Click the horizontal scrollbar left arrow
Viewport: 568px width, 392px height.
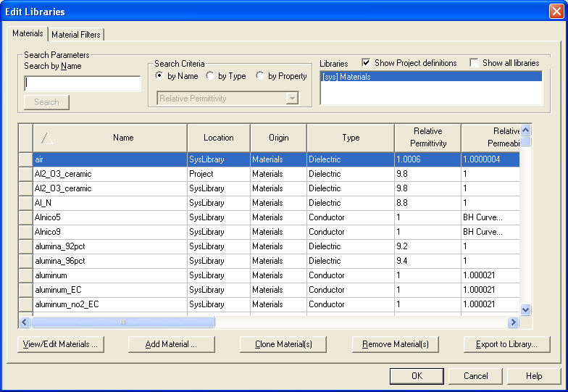[24, 322]
